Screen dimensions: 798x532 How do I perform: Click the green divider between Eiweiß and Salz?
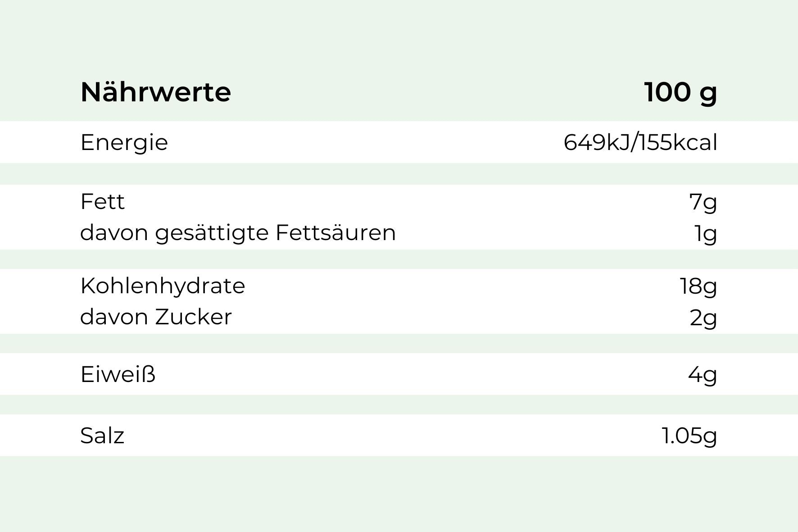coord(399,405)
